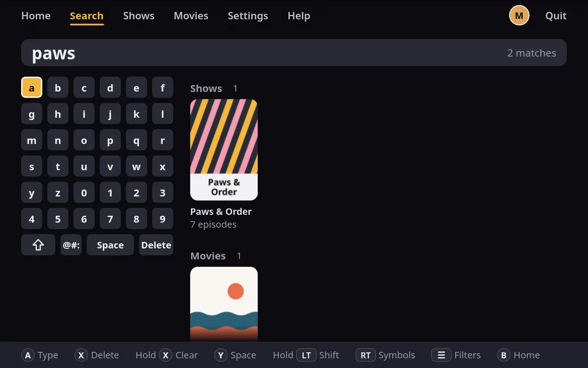
Task: Tap the letter p key
Action: pos(110,140)
